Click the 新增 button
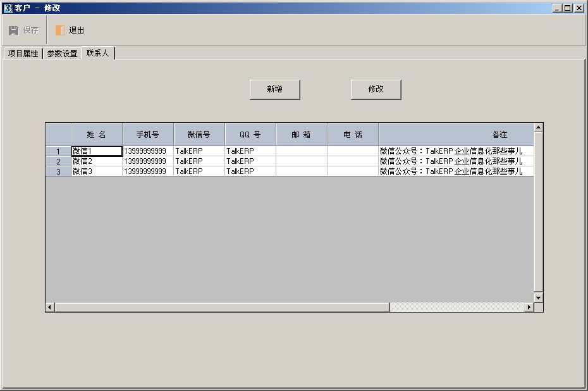The height and width of the screenshot is (391, 588). click(x=275, y=89)
